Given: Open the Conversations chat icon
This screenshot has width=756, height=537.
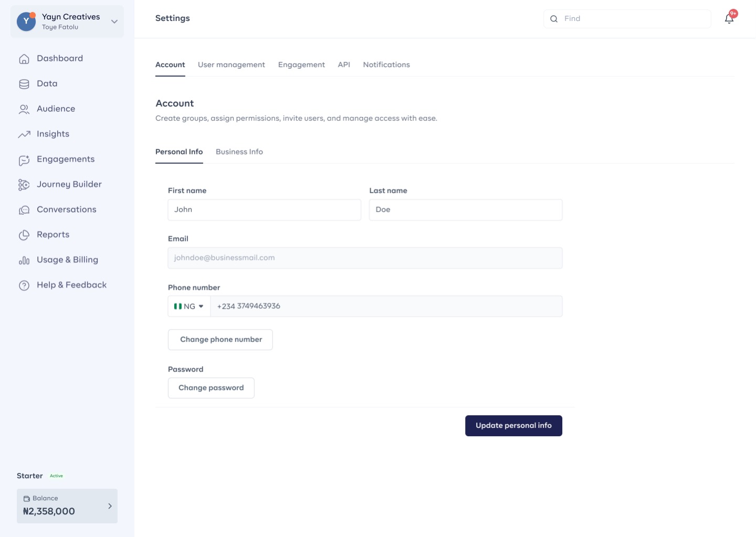Looking at the screenshot, I should tap(24, 210).
